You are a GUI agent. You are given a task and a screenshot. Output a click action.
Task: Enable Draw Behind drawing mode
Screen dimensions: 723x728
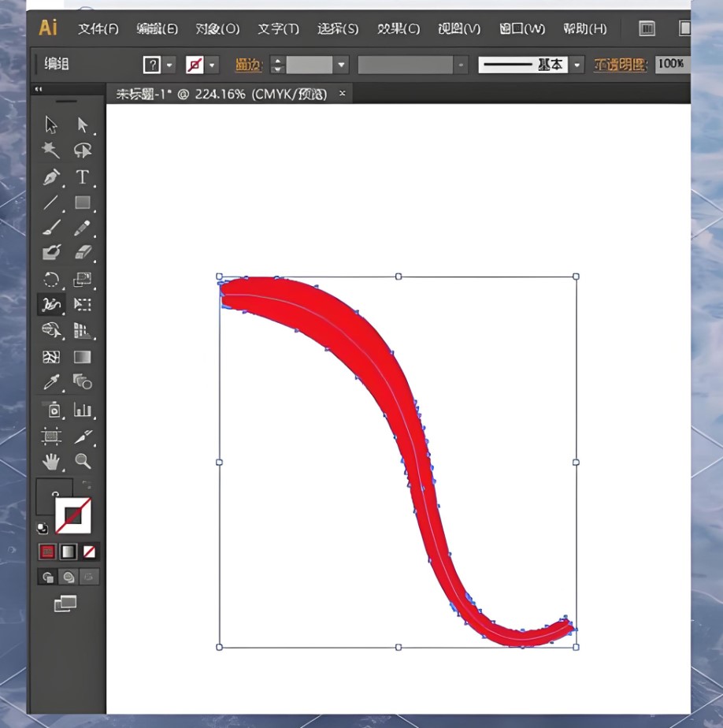click(x=69, y=577)
